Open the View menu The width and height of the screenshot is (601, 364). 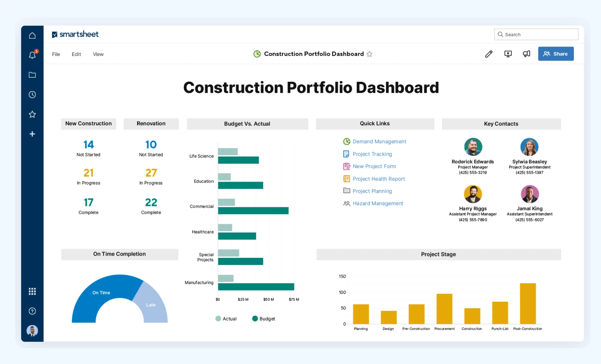(x=98, y=54)
